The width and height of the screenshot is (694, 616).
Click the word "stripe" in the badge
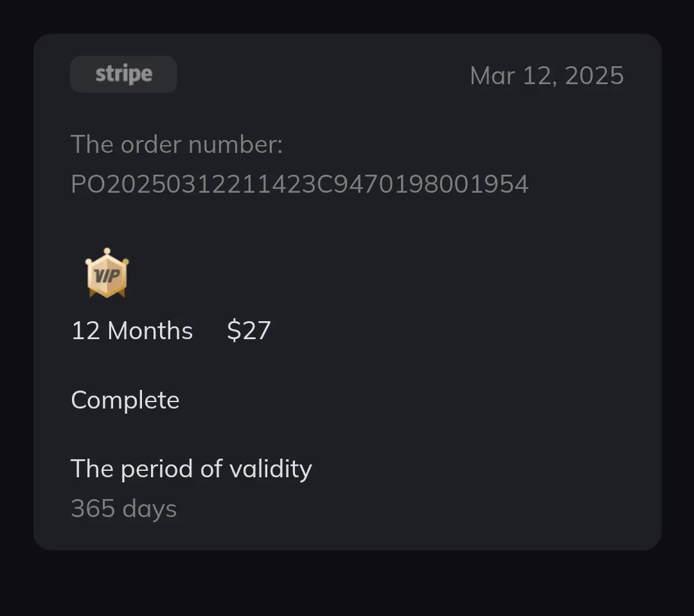(124, 74)
